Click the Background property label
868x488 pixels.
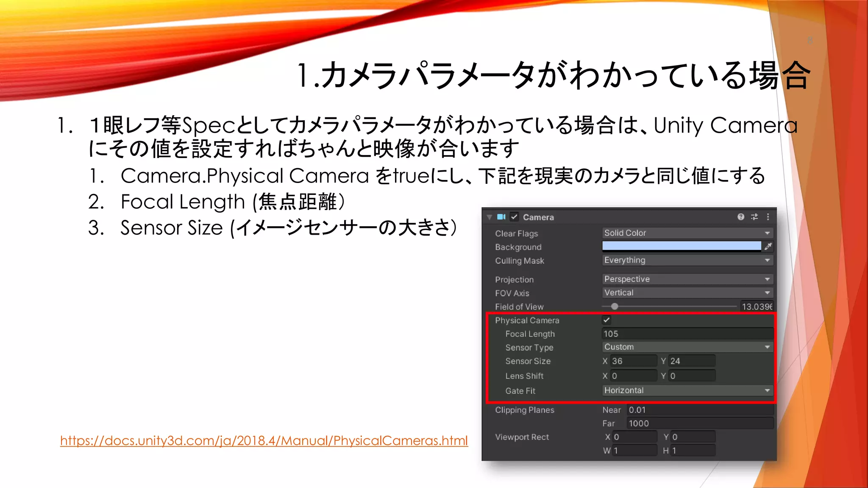518,247
